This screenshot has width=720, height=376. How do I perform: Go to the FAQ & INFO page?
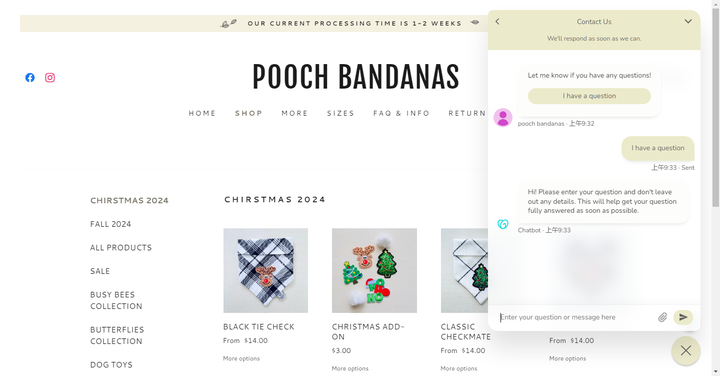[x=401, y=113]
